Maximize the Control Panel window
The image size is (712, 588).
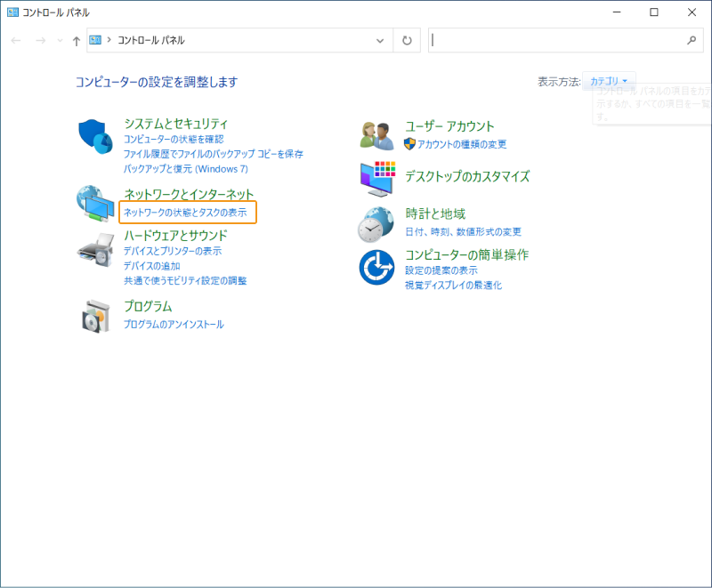click(654, 12)
